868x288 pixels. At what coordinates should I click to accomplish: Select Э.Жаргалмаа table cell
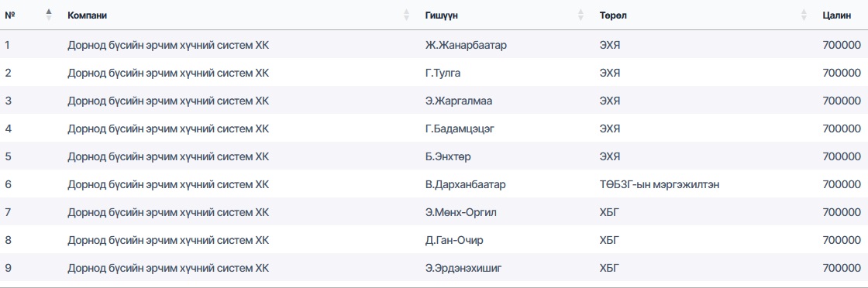458,101
